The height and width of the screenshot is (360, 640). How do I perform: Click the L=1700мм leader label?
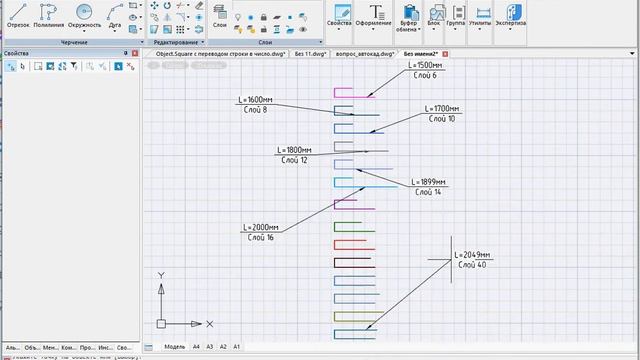coord(442,109)
